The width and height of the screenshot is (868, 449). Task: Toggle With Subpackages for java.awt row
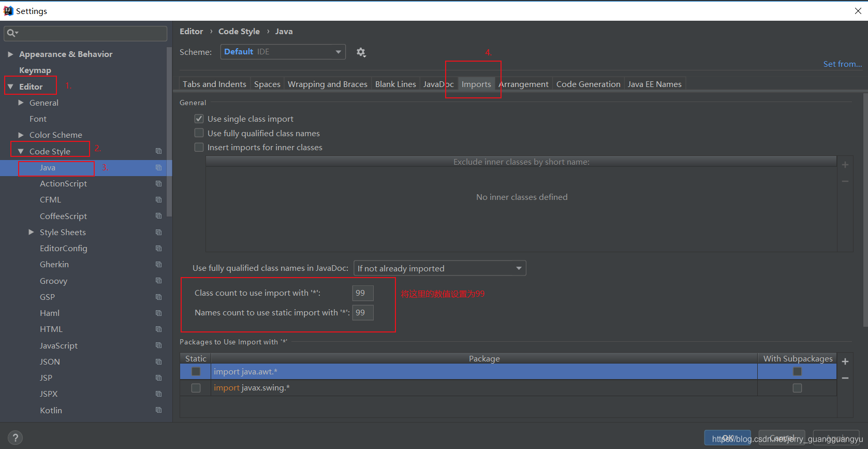pyautogui.click(x=797, y=371)
